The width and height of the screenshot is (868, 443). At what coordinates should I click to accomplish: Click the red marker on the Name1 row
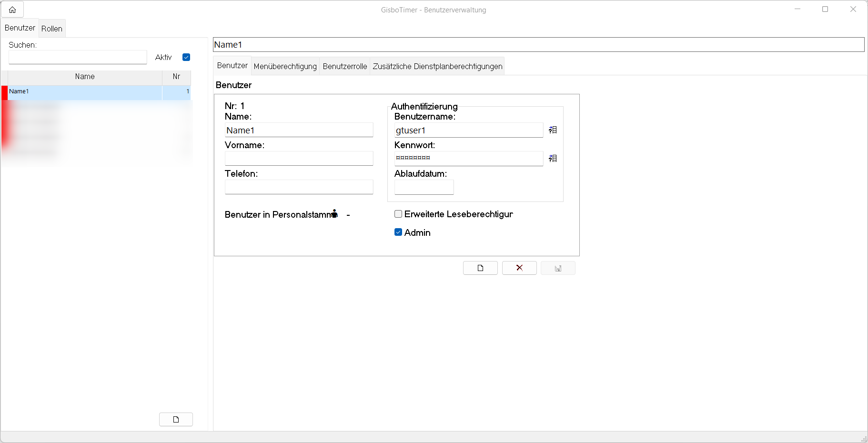(4, 92)
